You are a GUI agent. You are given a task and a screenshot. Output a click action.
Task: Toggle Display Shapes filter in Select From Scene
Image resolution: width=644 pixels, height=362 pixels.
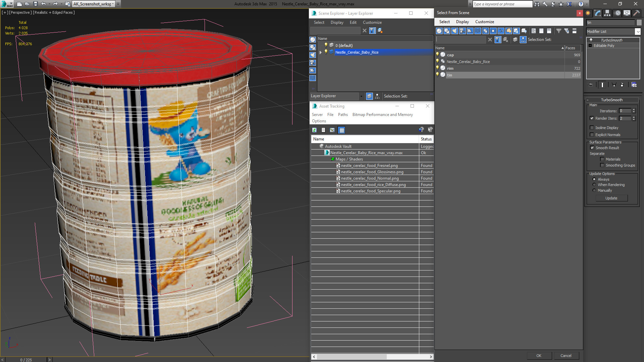pyautogui.click(x=447, y=31)
